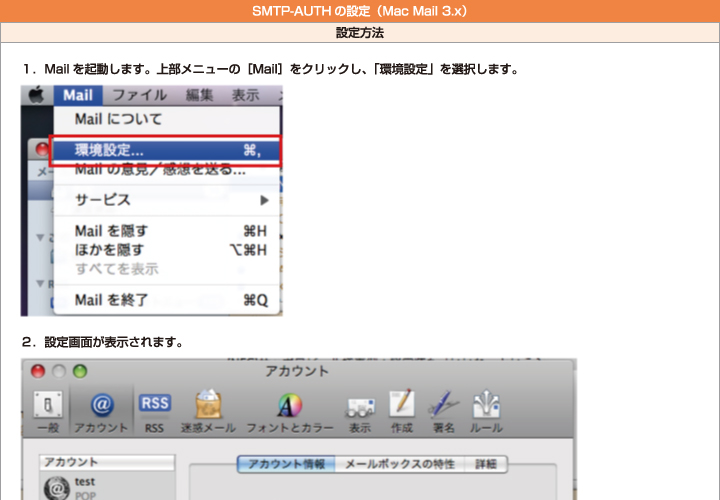Choose Mail を隠す menu entry
Image resolution: width=720 pixels, height=500 pixels.
pos(167,230)
